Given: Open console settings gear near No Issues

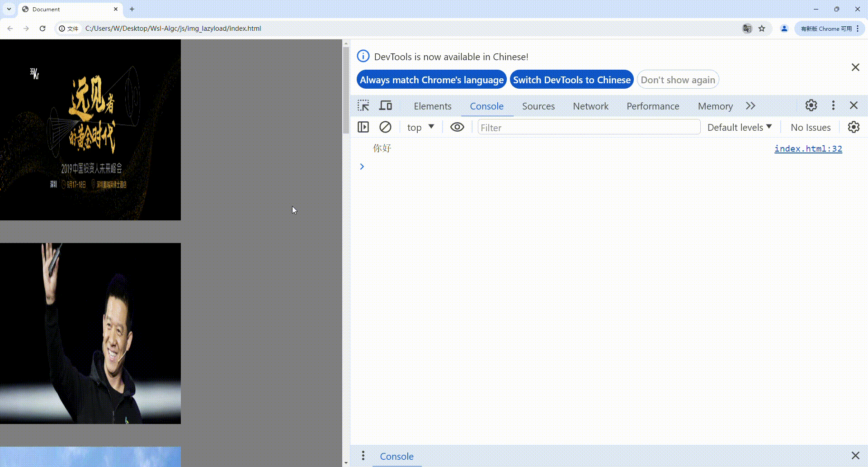Looking at the screenshot, I should coord(854,127).
